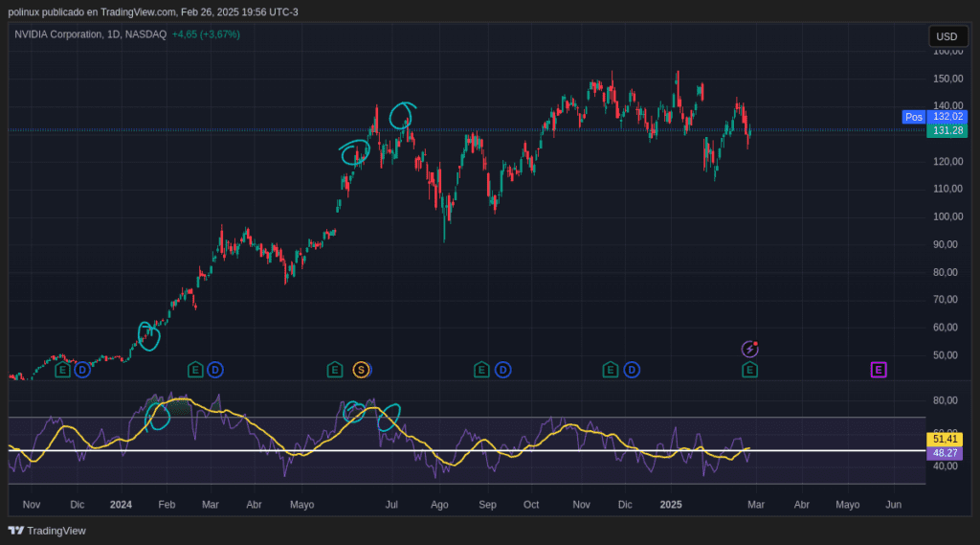Click the +4,65 (+3,67%) change value
The image size is (980, 545).
[x=206, y=34]
